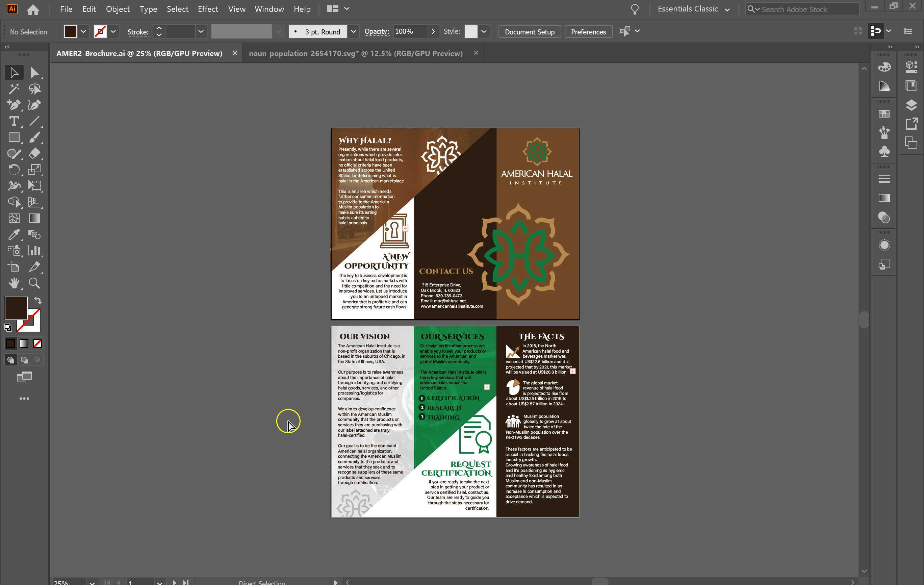Switch to noun_population_2654170.svg tab
This screenshot has height=585, width=924.
click(x=355, y=53)
